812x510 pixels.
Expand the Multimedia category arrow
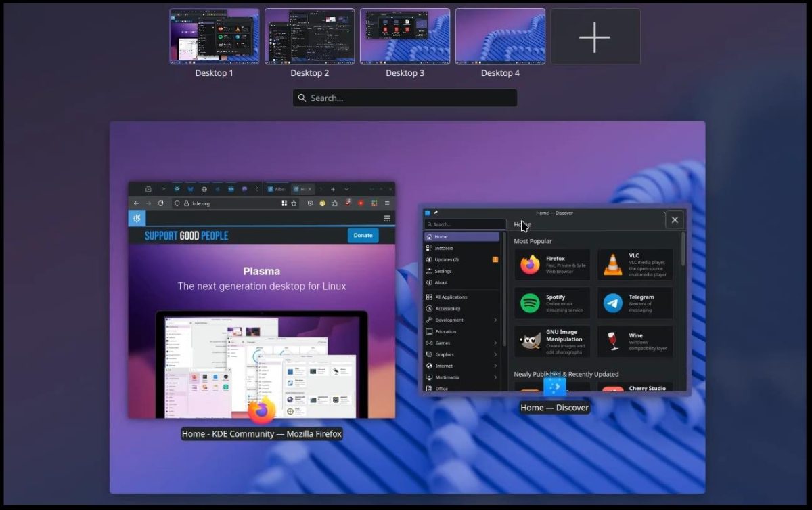(495, 377)
